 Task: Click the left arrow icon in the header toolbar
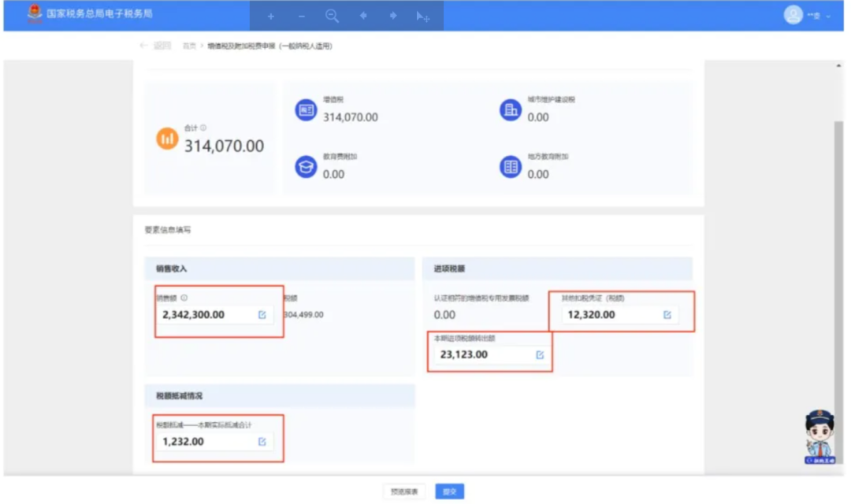(363, 16)
